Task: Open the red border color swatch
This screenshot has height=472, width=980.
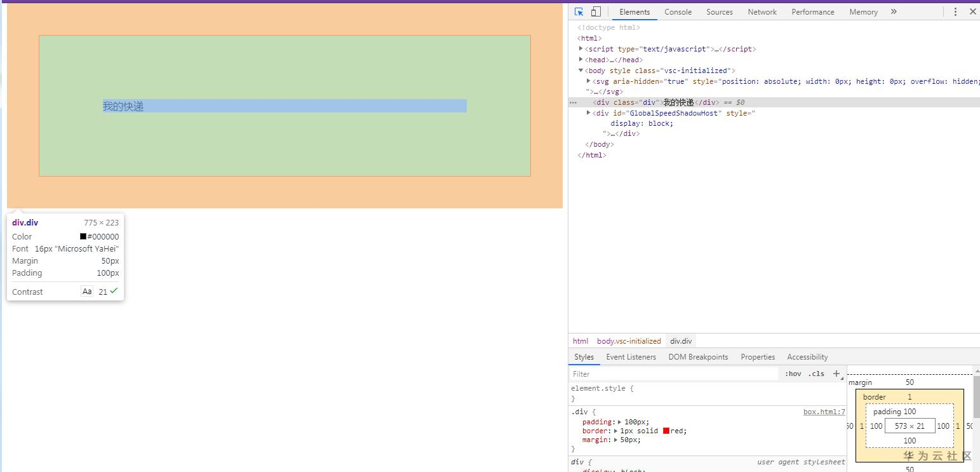Action: 666,431
